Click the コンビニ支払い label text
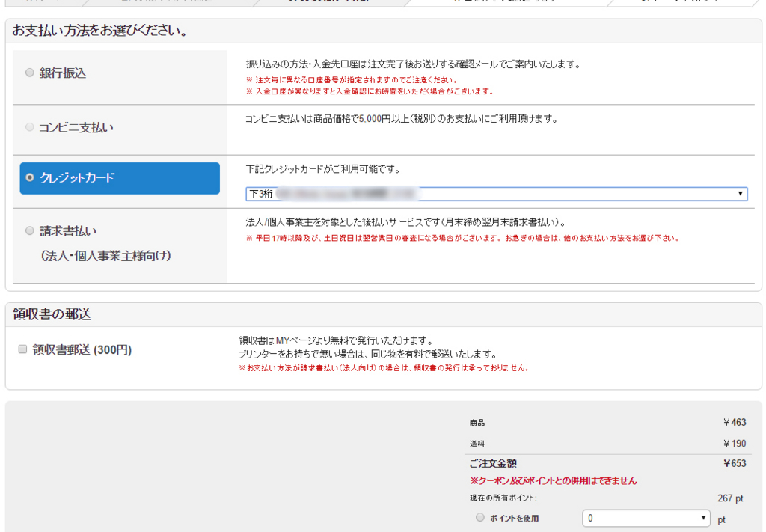The image size is (766, 532). (x=76, y=127)
